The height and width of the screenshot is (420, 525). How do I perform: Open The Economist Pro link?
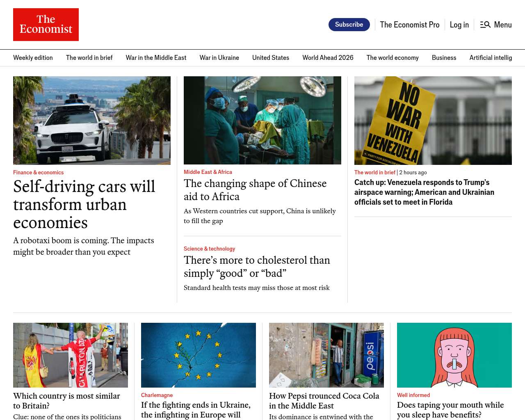coord(409,25)
